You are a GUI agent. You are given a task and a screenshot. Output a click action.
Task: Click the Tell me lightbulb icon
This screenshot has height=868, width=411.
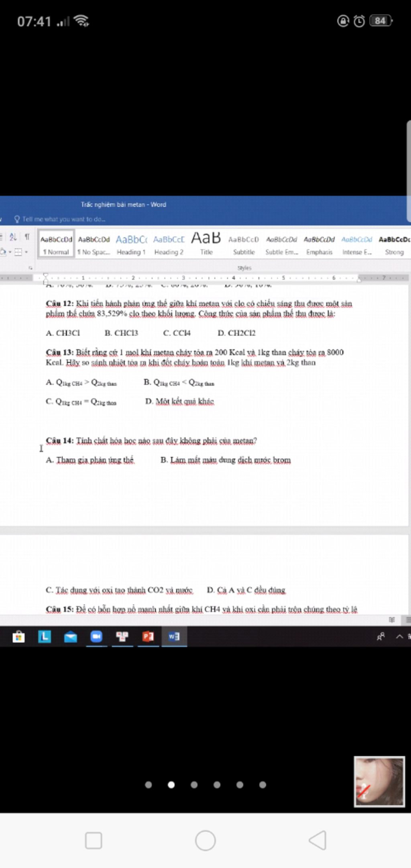pyautogui.click(x=17, y=219)
